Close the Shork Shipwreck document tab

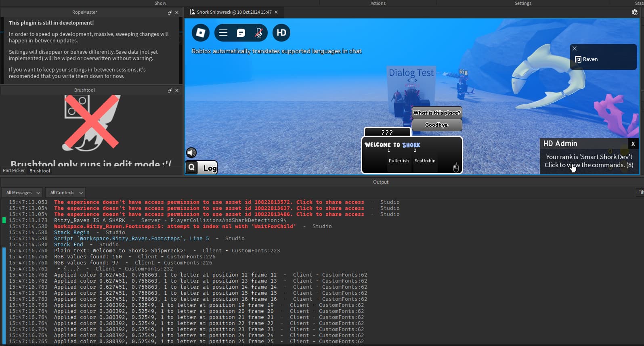[x=276, y=12]
